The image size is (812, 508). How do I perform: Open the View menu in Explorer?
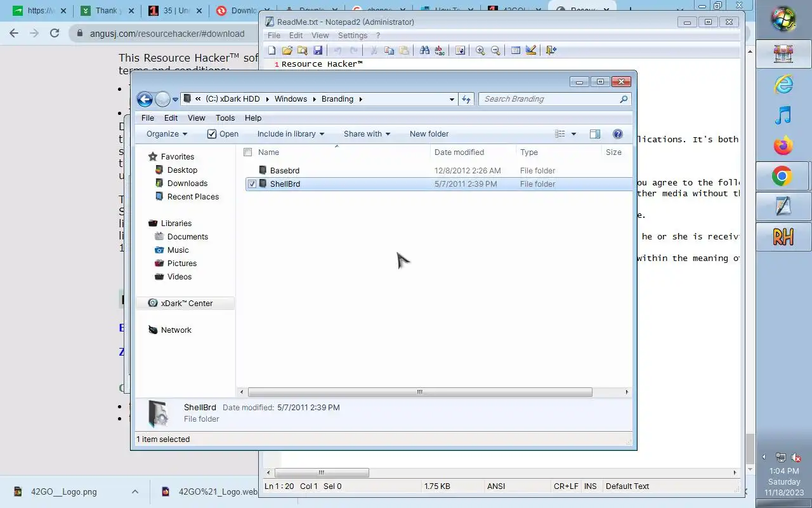tap(197, 118)
